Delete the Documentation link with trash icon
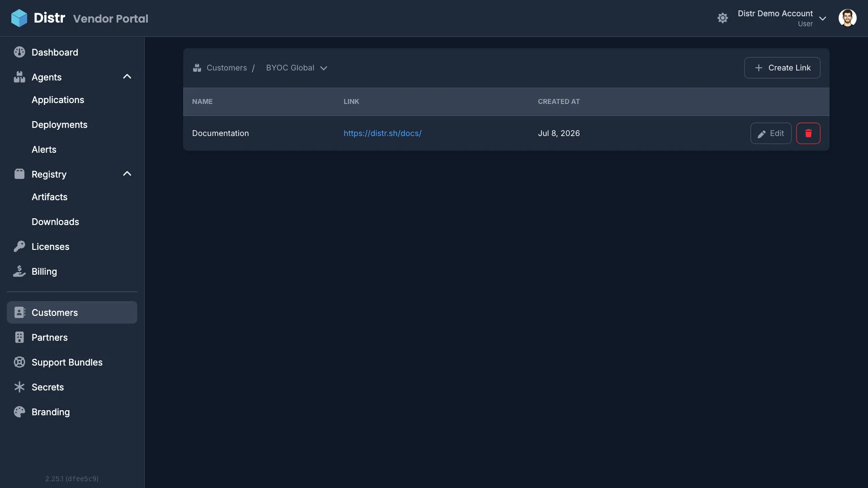The image size is (868, 488). [808, 133]
